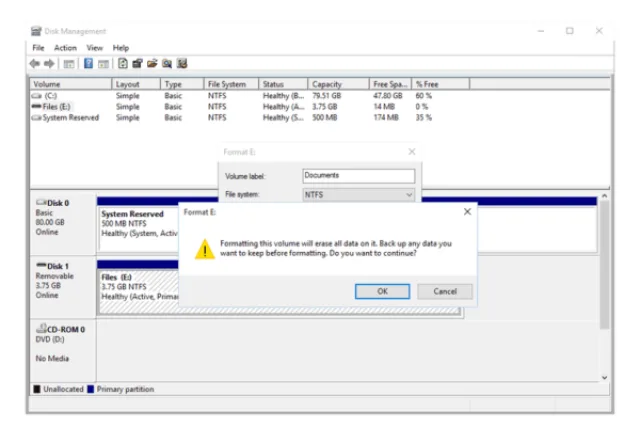Sort by the Capacity column header
Screen dimensions: 640x427
338,84
